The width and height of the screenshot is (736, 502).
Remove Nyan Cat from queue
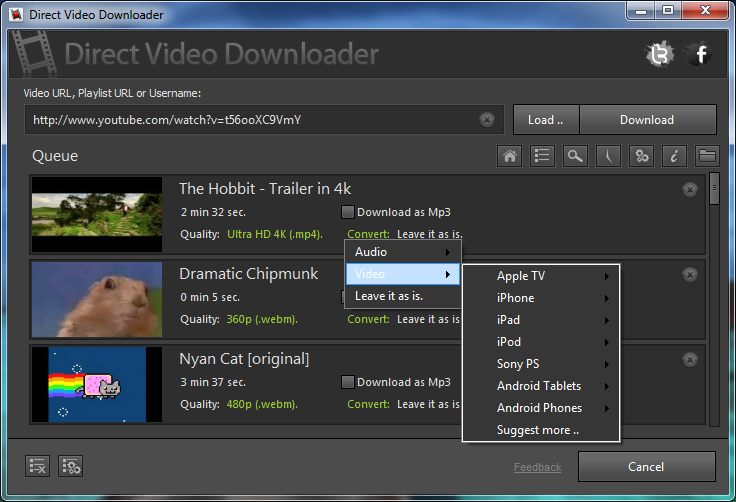pyautogui.click(x=690, y=360)
